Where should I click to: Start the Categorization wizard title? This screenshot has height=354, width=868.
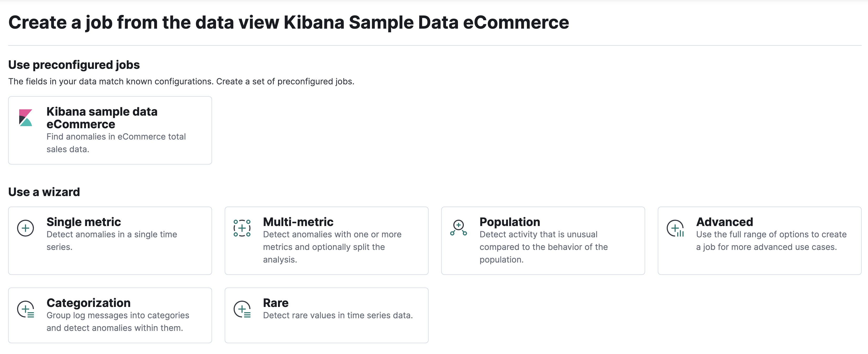click(x=88, y=303)
